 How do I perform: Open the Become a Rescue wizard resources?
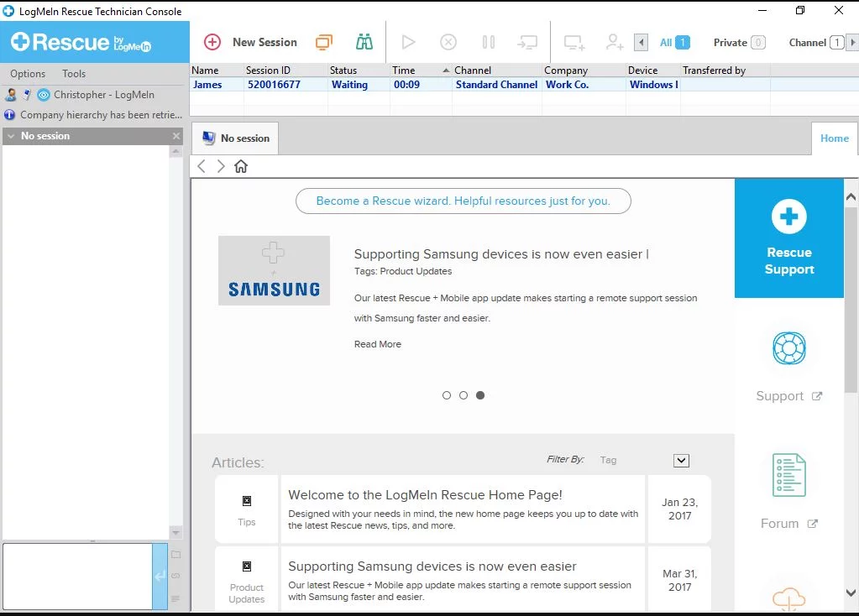(463, 201)
